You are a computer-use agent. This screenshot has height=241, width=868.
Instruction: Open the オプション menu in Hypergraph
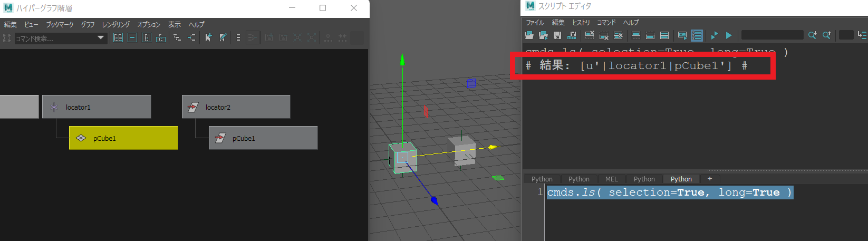149,25
